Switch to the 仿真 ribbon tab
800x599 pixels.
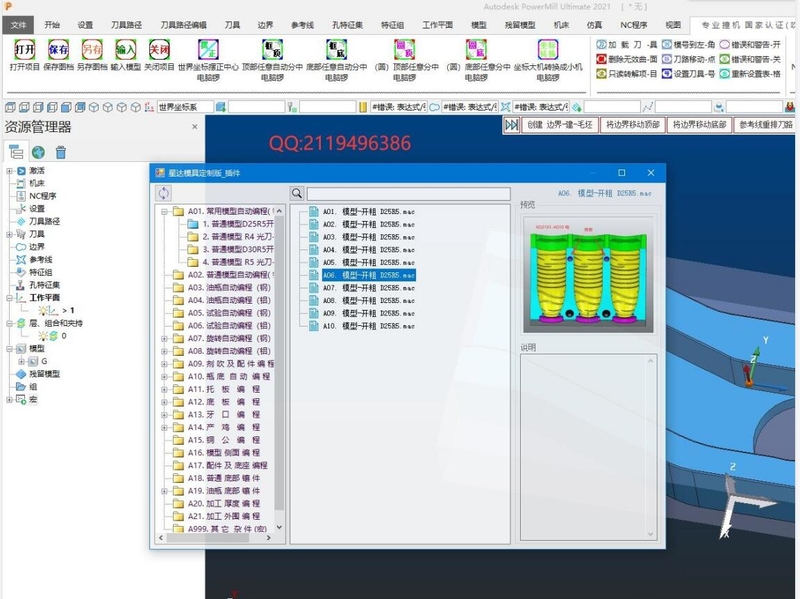594,24
